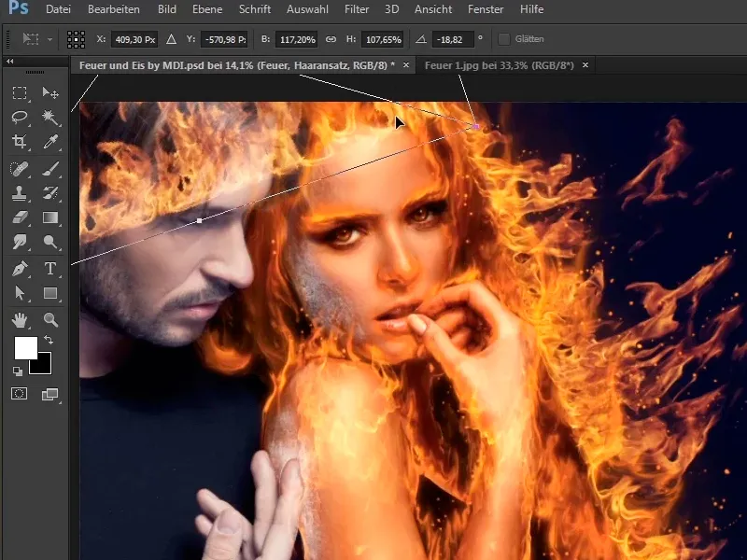This screenshot has width=747, height=560.
Task: Swap foreground and background colors
Action: 49,340
